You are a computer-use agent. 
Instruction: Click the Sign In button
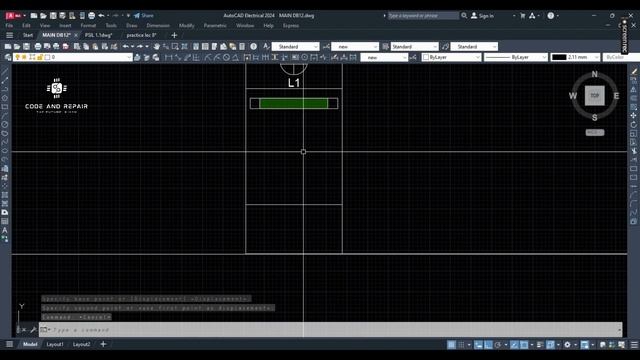point(482,16)
